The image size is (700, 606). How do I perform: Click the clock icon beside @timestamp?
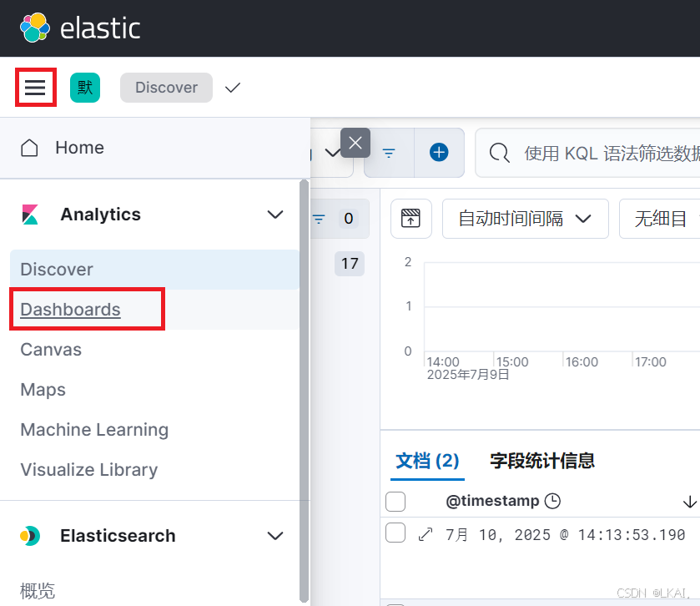(552, 501)
